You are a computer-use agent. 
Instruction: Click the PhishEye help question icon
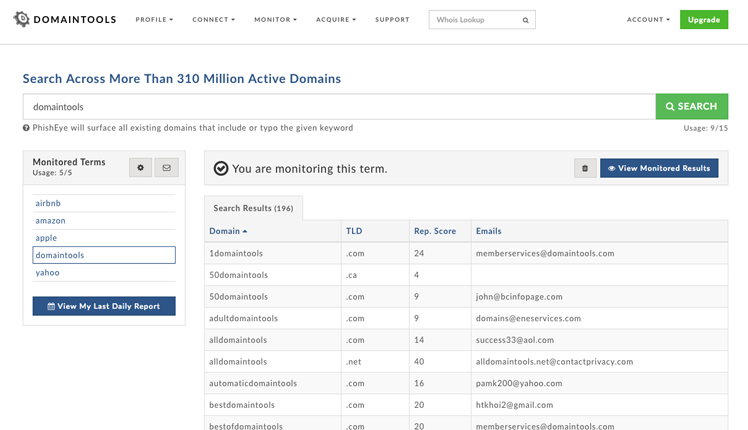[26, 128]
